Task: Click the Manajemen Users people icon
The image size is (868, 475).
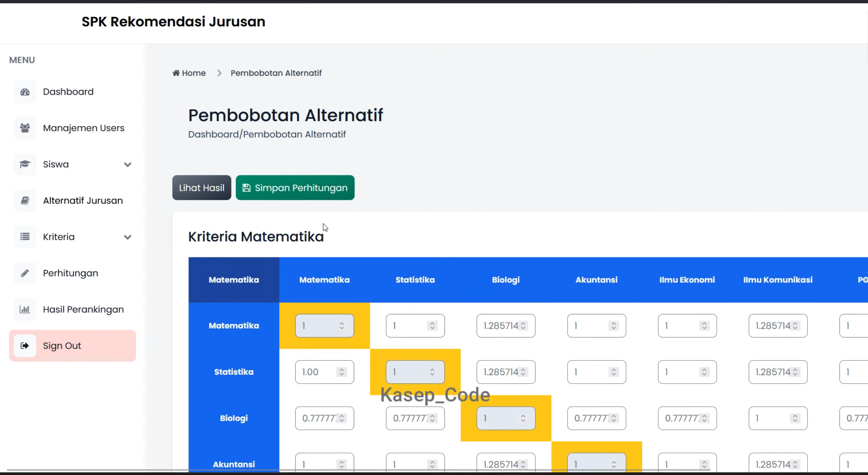Action: [x=25, y=128]
